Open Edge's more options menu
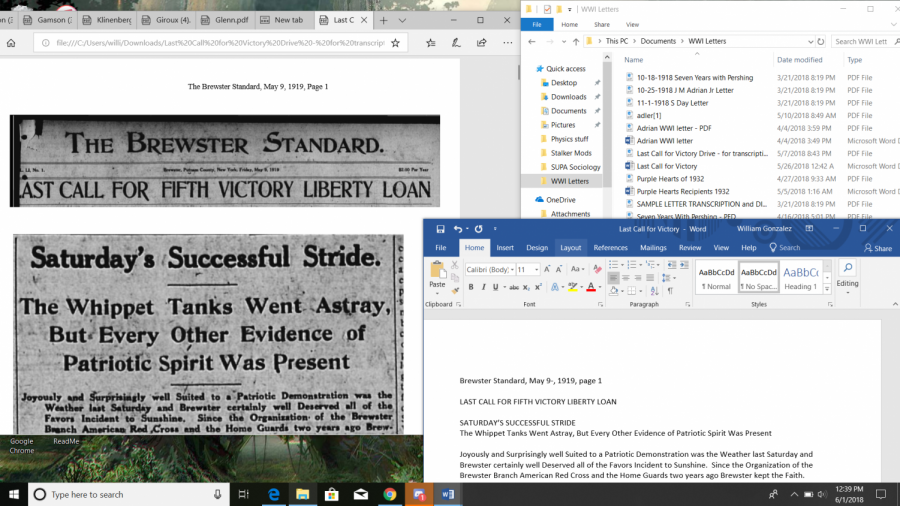The height and width of the screenshot is (506, 900). 507,43
